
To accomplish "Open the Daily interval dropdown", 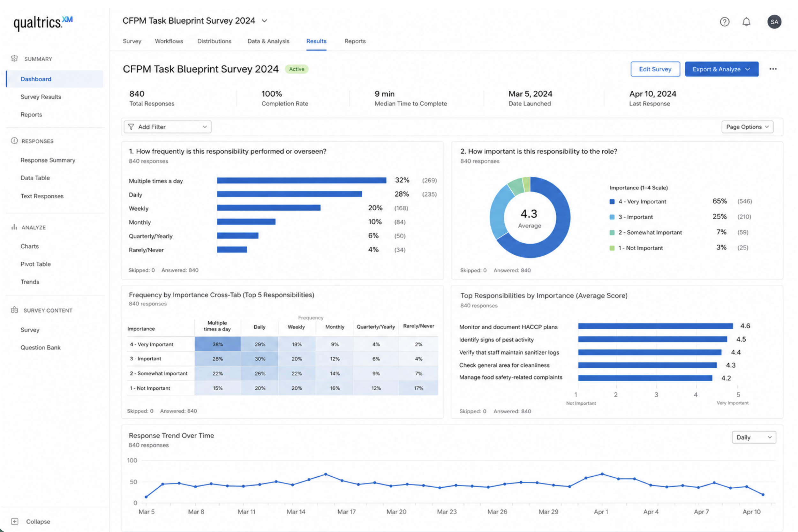I will [x=753, y=437].
